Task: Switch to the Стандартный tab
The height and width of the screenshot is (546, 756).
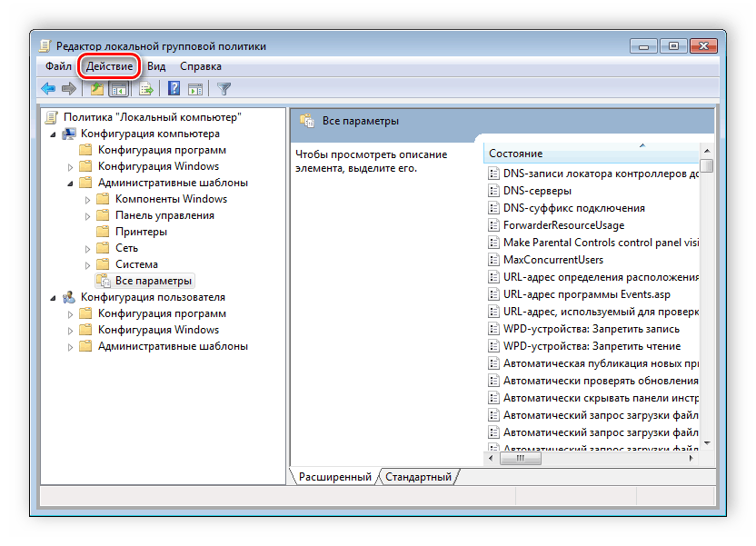Action: tap(418, 477)
